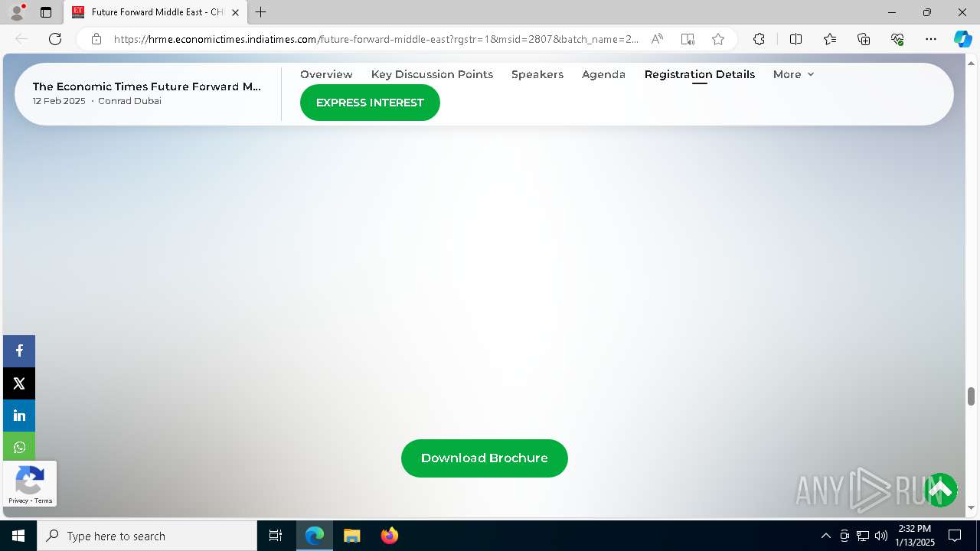Image resolution: width=980 pixels, height=551 pixels.
Task: Click the vertical scrollbar thumb
Action: point(971,396)
